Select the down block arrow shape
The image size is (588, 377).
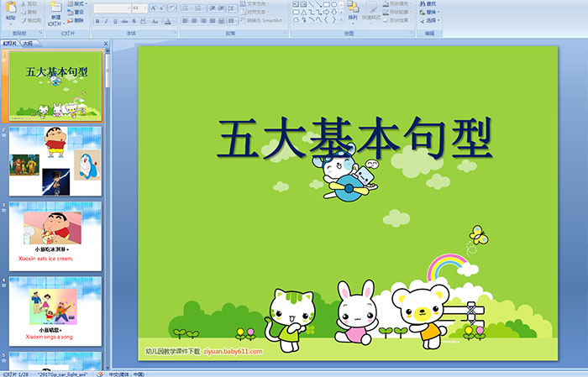(x=333, y=13)
